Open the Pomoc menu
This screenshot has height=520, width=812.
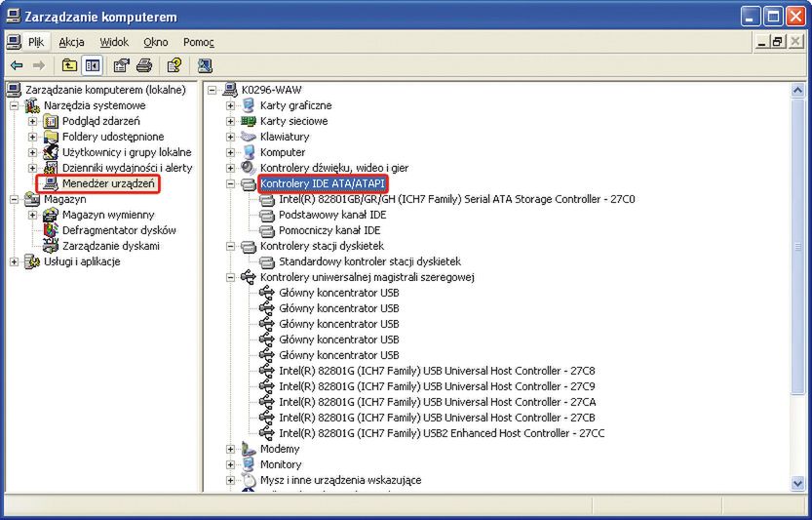198,42
